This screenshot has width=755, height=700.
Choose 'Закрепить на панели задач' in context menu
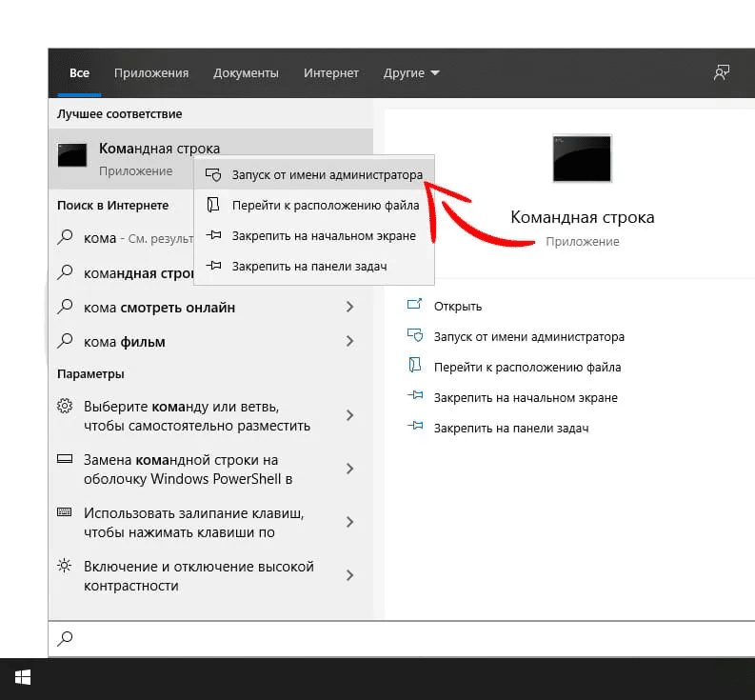click(308, 267)
